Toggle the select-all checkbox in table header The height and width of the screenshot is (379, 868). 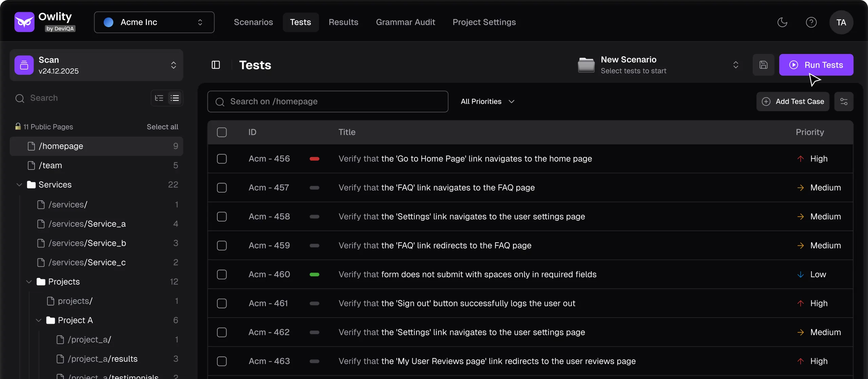point(222,132)
